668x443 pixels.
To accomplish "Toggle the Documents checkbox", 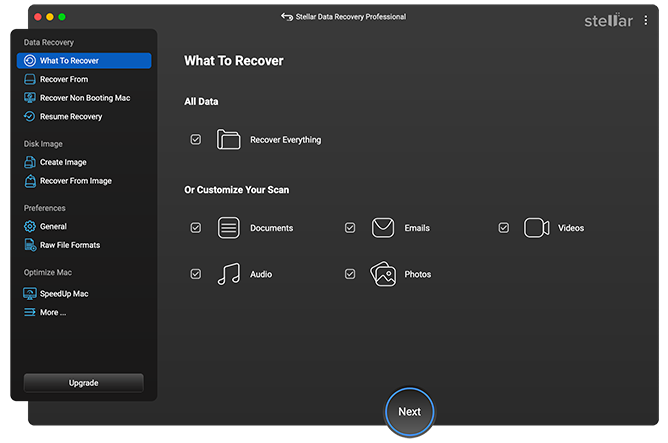I will coord(196,228).
